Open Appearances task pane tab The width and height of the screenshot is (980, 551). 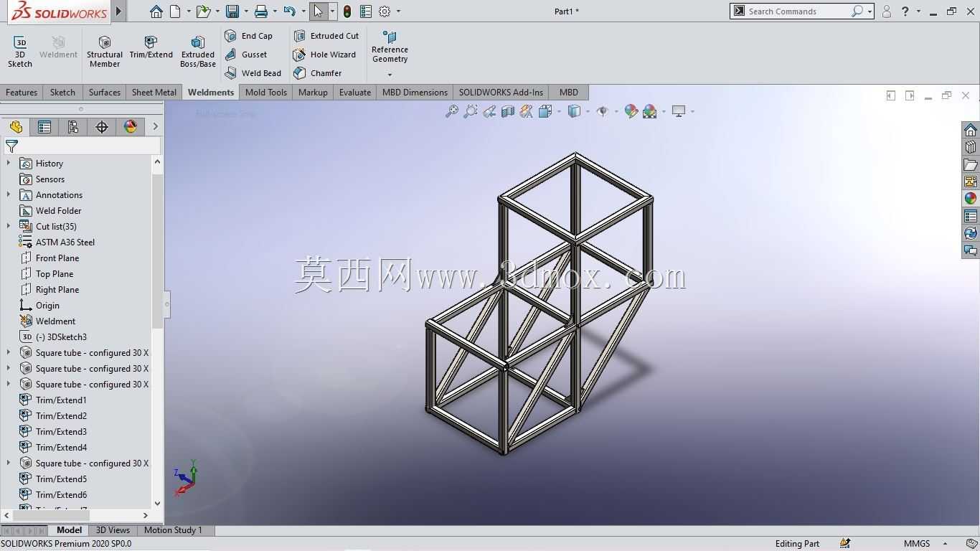pos(971,199)
